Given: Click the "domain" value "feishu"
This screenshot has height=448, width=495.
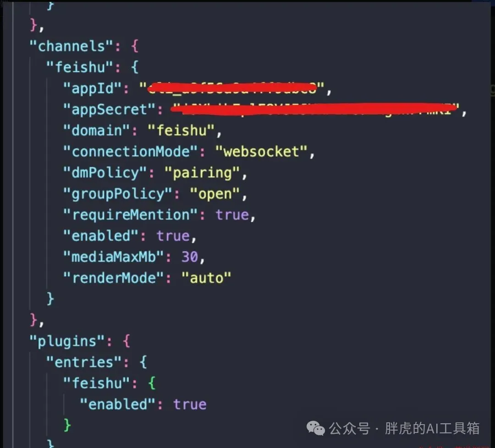Looking at the screenshot, I should point(181,131).
